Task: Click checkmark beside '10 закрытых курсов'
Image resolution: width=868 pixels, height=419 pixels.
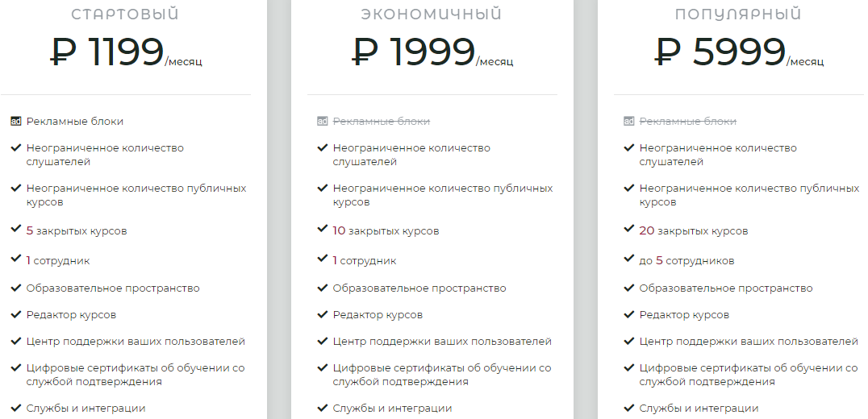Action: 322,230
